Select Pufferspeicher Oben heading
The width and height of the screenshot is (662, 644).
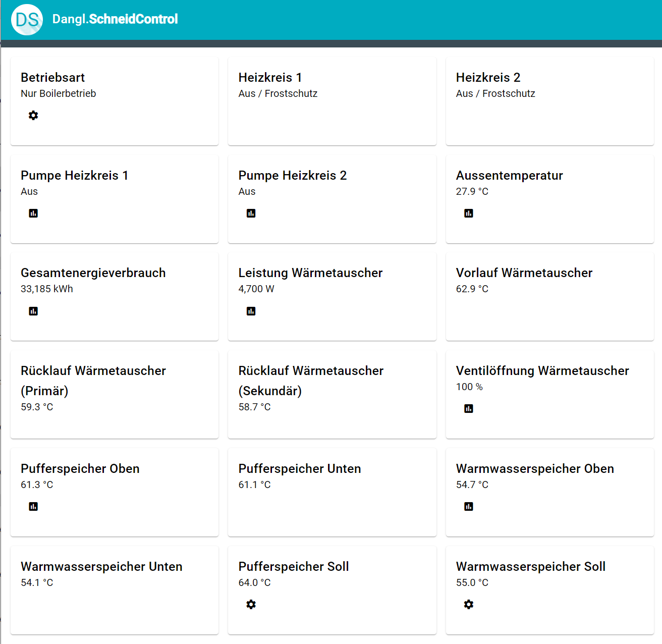click(x=80, y=468)
